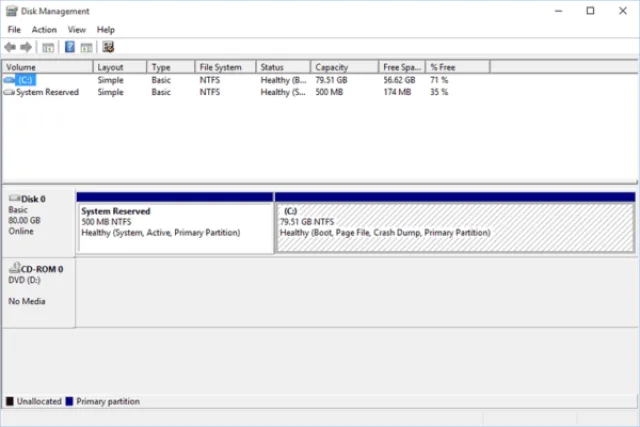Click the Healthy (S... status cell
Screen dimensions: 640x427
[283, 92]
